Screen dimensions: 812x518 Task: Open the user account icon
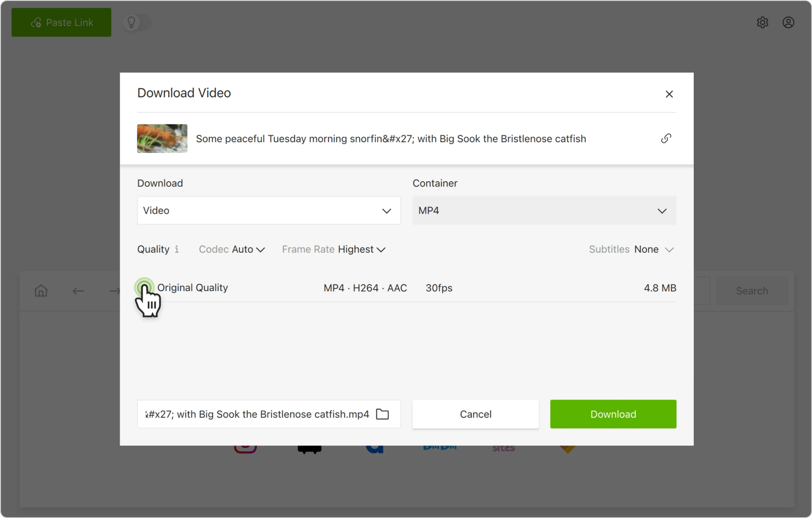click(788, 23)
